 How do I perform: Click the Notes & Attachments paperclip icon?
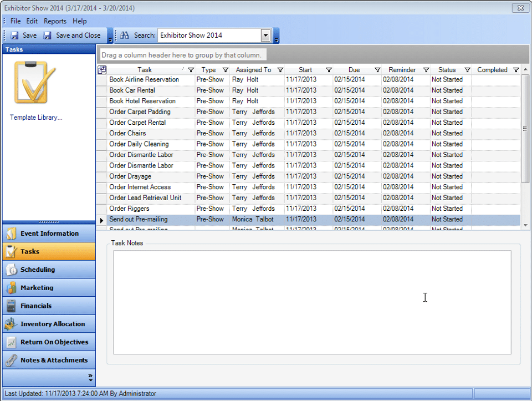(11, 361)
